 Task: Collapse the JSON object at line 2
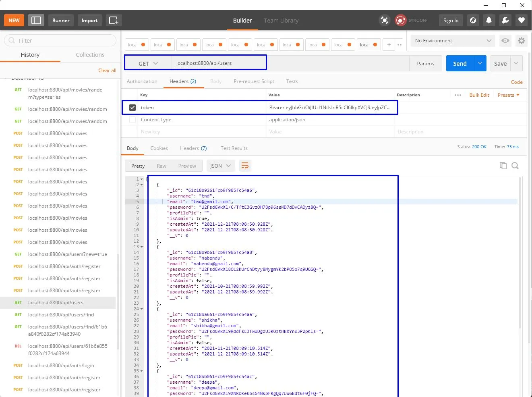pyautogui.click(x=142, y=185)
